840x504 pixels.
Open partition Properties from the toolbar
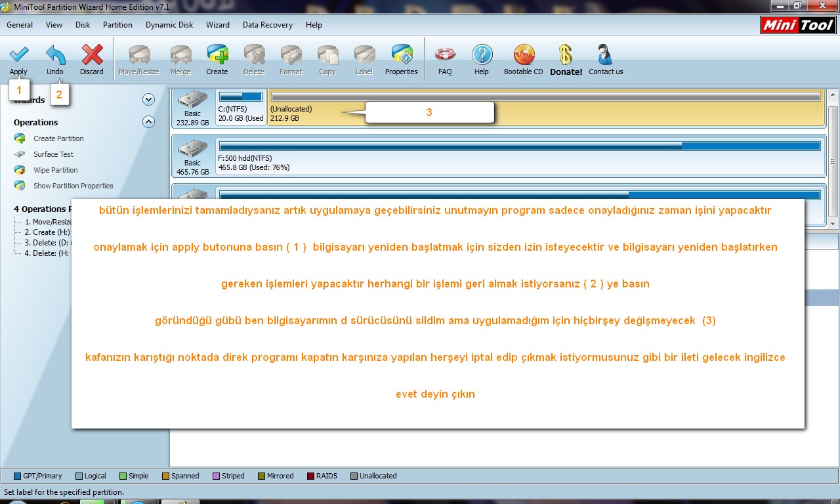tap(402, 60)
